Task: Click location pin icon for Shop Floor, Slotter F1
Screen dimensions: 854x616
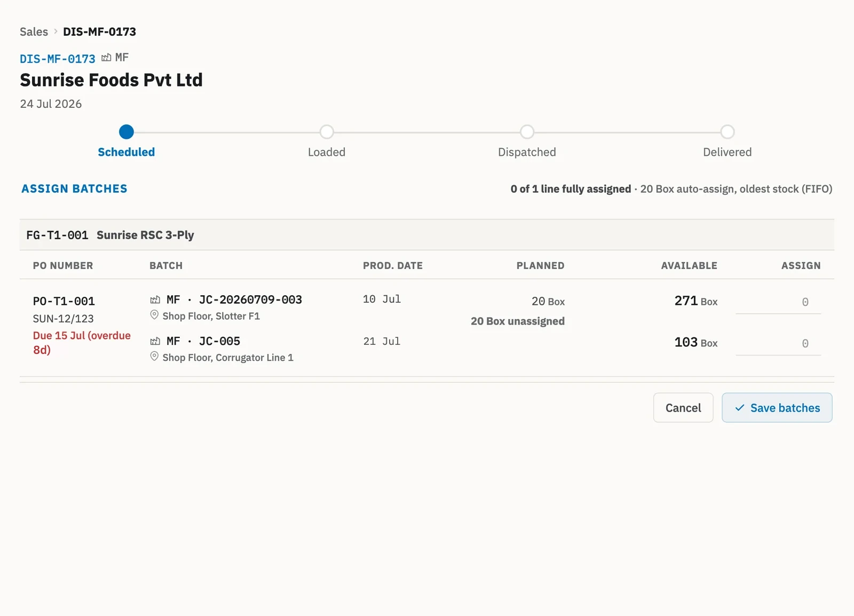Action: [154, 315]
